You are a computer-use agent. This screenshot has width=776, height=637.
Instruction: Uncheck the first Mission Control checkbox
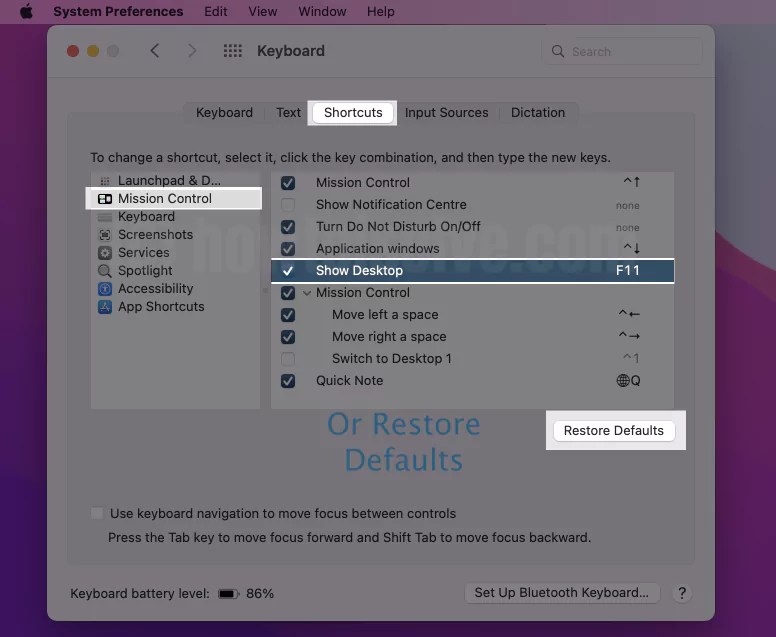point(288,183)
